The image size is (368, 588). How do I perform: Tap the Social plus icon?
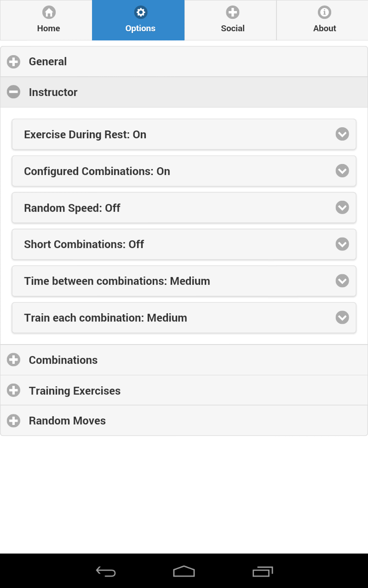[233, 12]
